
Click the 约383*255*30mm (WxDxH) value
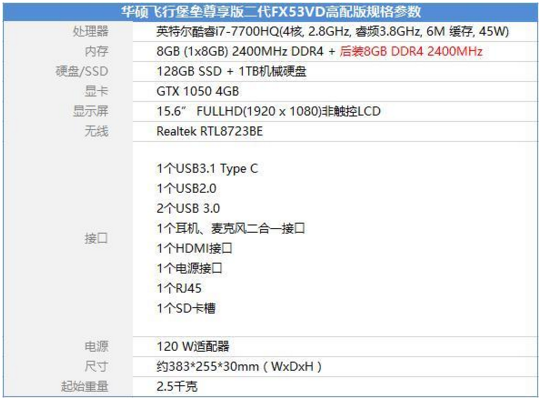pyautogui.click(x=239, y=366)
